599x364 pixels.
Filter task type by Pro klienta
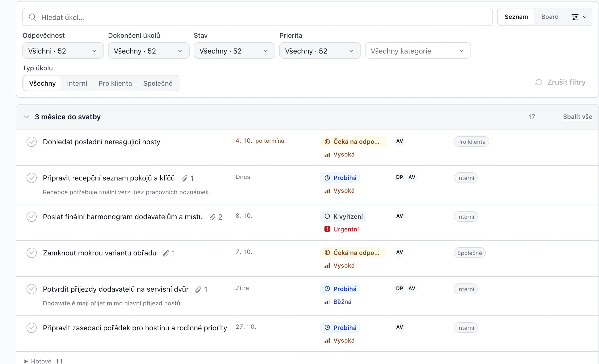115,83
